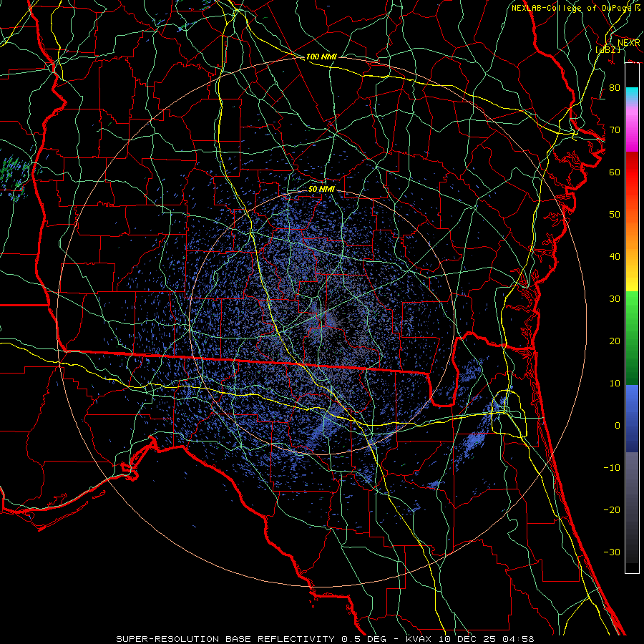
Task: Select the 30 value on the dBZ scale
Action: [615, 299]
